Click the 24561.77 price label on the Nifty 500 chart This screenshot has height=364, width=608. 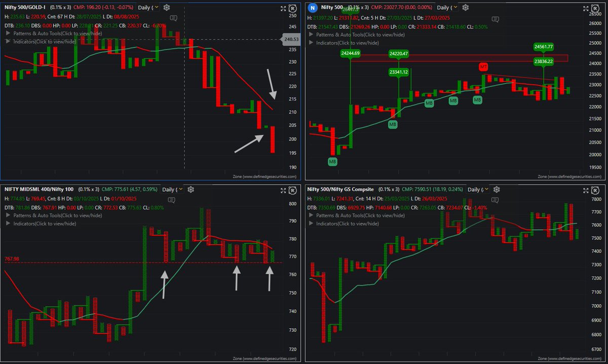point(543,47)
